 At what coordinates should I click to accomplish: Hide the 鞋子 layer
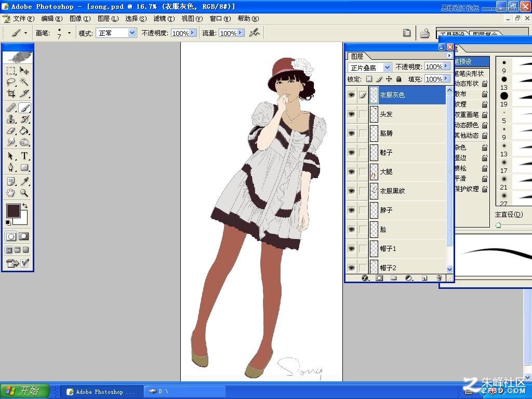pyautogui.click(x=352, y=152)
